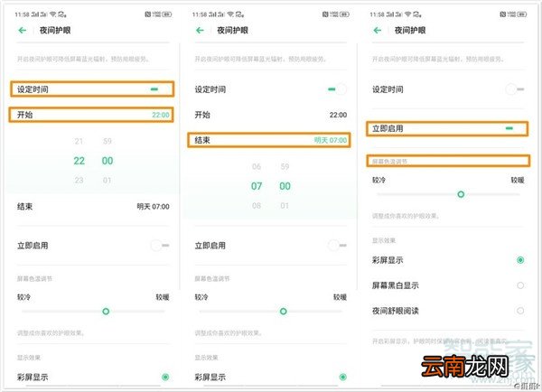The height and width of the screenshot is (392, 542).
Task: Pick hour 08 in middle time picker
Action: [x=257, y=206]
